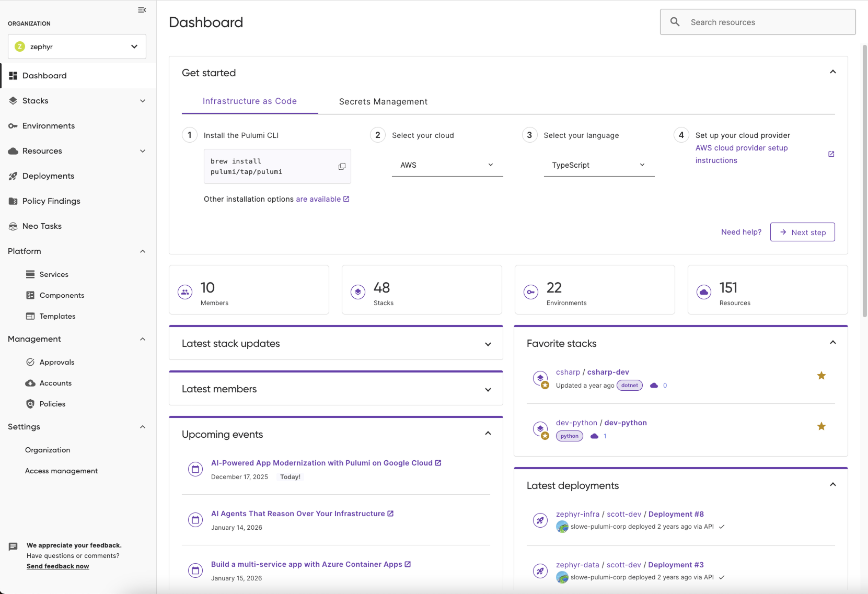Screen dimensions: 868x594
Task: Click the Services icon under Platform
Action: (30, 274)
